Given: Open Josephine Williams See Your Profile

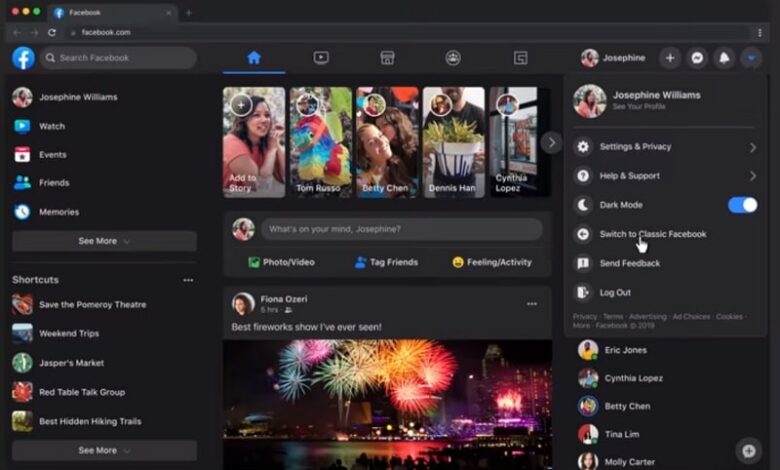Looking at the screenshot, I should tap(664, 100).
